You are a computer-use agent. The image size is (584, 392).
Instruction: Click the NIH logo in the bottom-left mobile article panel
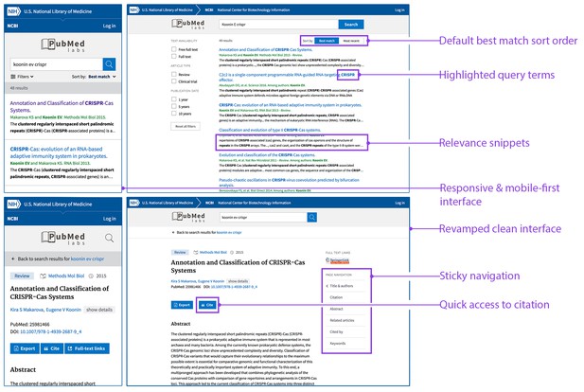(x=14, y=205)
